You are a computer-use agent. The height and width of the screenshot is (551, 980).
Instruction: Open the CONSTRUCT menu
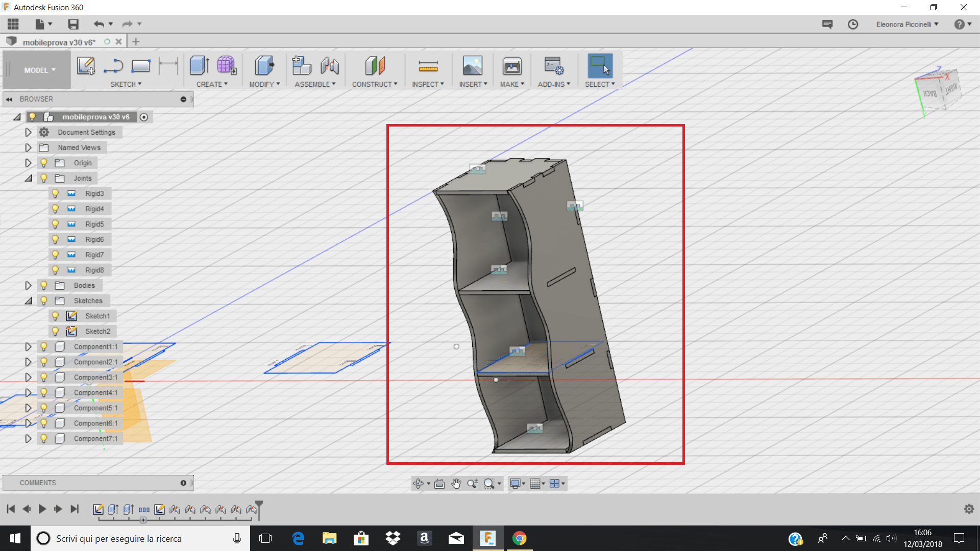click(x=375, y=84)
